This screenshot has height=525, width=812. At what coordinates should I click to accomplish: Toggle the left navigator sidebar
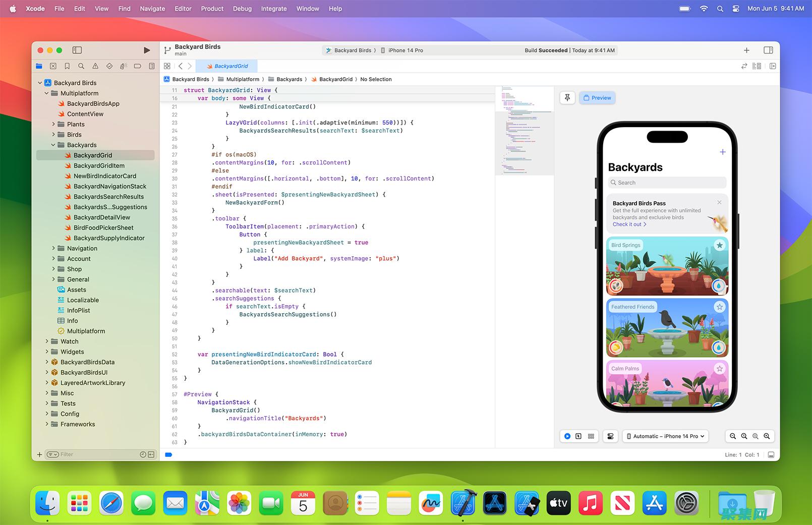(x=77, y=50)
